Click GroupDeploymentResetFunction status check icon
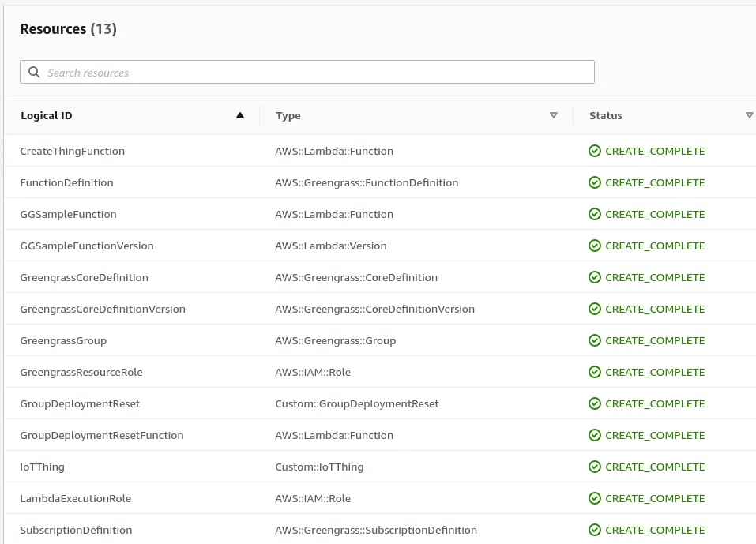Viewport: 756px width, 544px height. (x=595, y=435)
